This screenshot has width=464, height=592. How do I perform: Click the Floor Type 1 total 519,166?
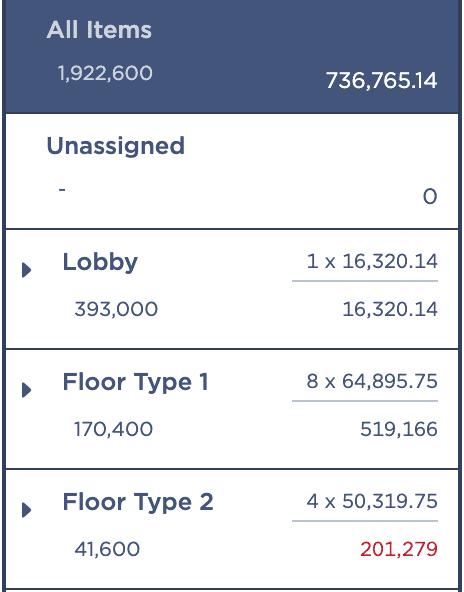point(399,429)
